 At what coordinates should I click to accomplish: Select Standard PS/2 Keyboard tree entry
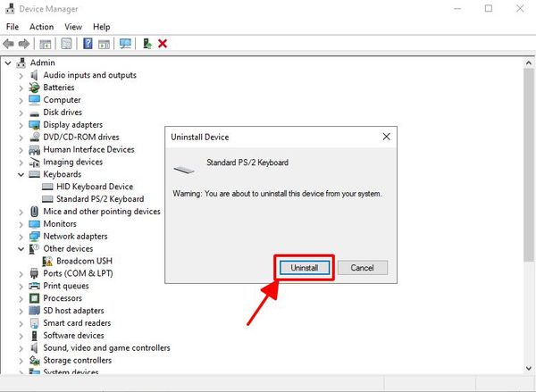tap(99, 199)
